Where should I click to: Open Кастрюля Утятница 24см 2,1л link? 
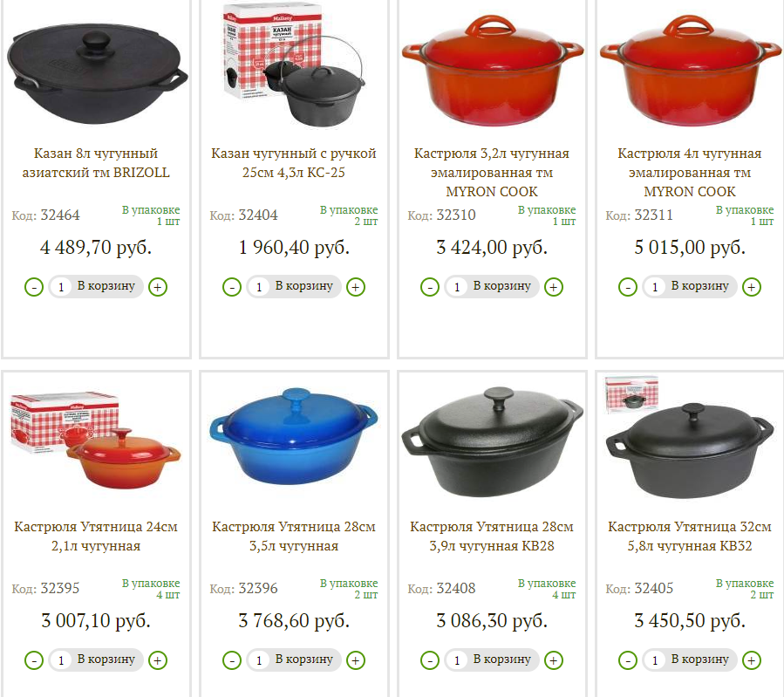click(x=96, y=536)
